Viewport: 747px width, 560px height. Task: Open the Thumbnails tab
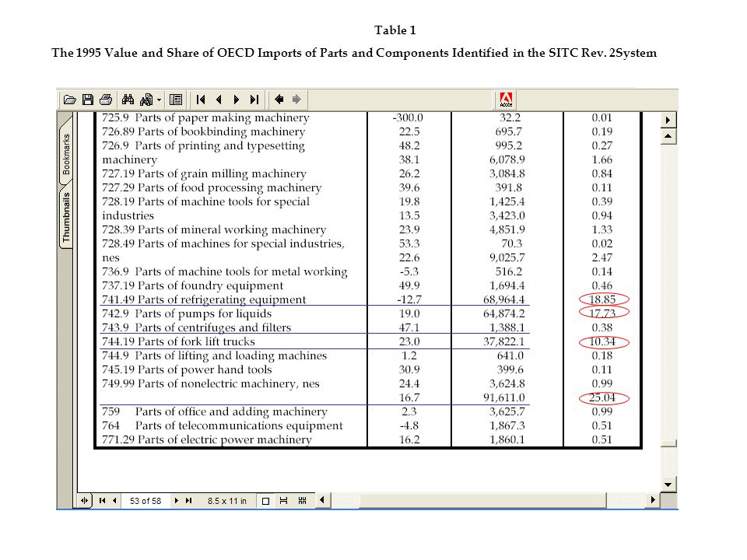point(65,217)
